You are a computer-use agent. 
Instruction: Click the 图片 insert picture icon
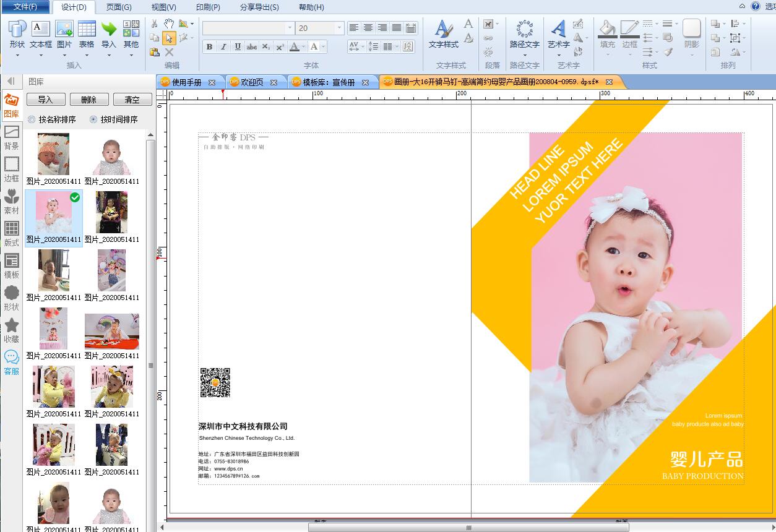[x=64, y=28]
